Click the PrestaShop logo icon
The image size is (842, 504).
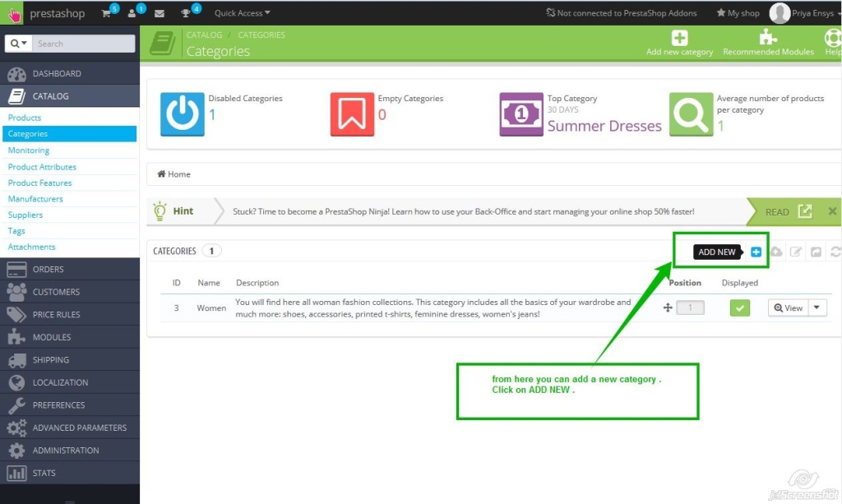point(12,13)
